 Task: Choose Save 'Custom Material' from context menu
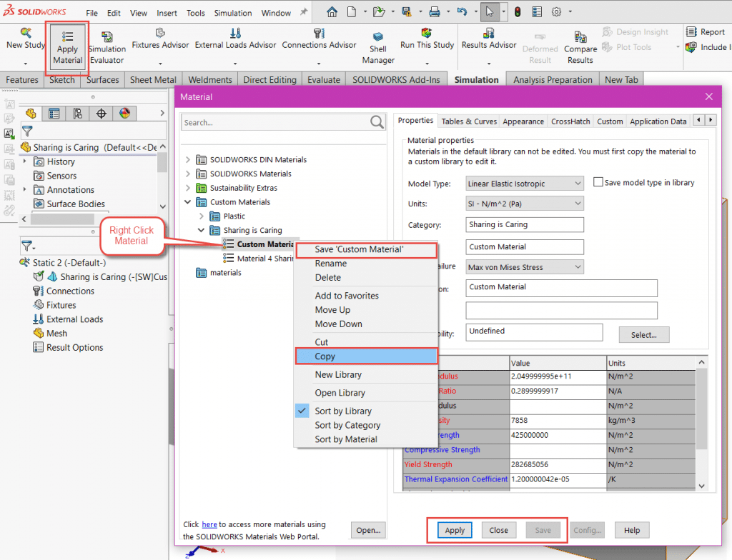tap(367, 250)
